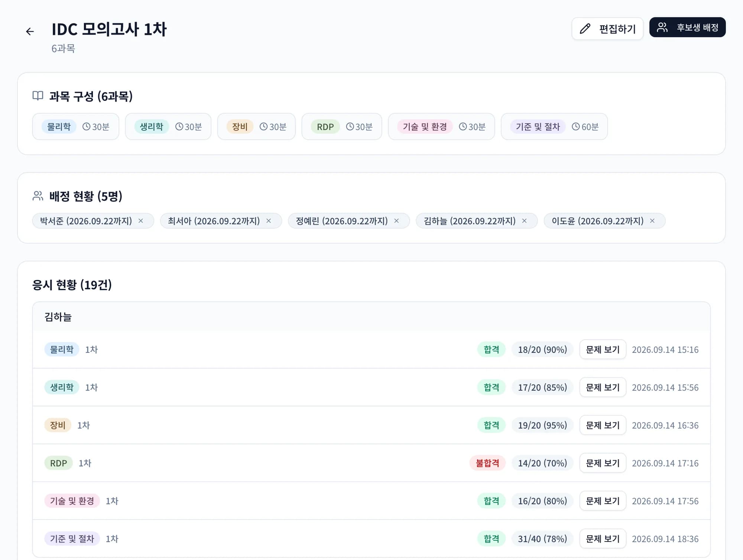The image size is (743, 560).
Task: Remove 이도윤 assignment with X icon
Action: click(x=652, y=221)
